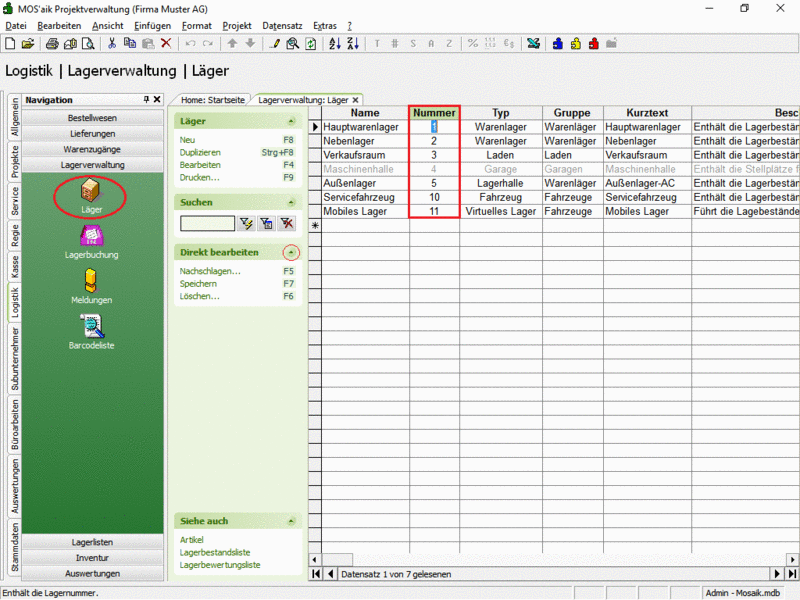Close the Navigation panel

coord(157,99)
